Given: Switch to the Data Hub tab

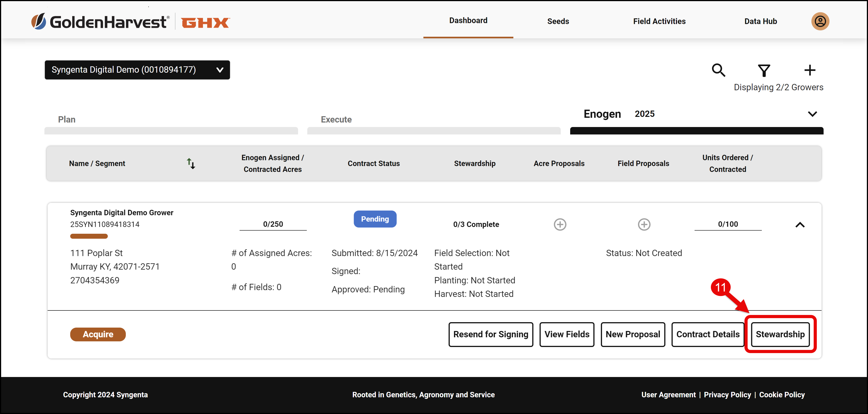Looking at the screenshot, I should (760, 21).
